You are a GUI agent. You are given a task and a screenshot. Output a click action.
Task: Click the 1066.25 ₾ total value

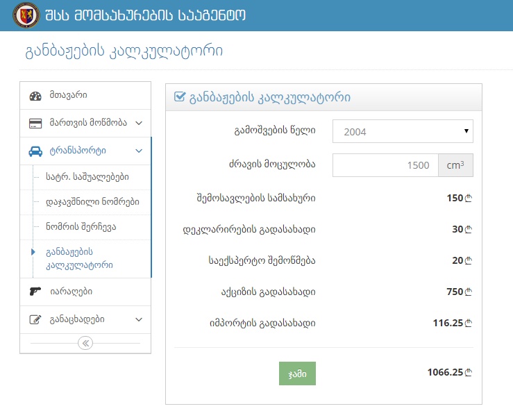tap(450, 372)
